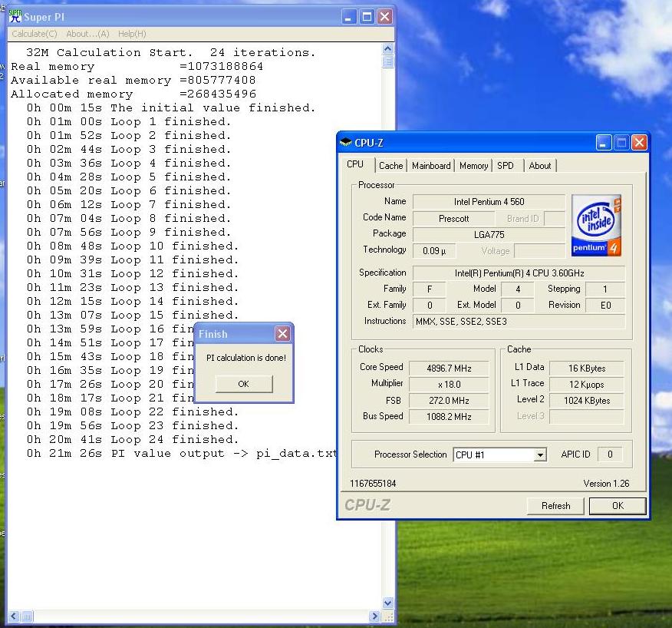Screen dimensions: 672x628
Task: Click the Super PI title bar icon
Action: pyautogui.click(x=15, y=16)
